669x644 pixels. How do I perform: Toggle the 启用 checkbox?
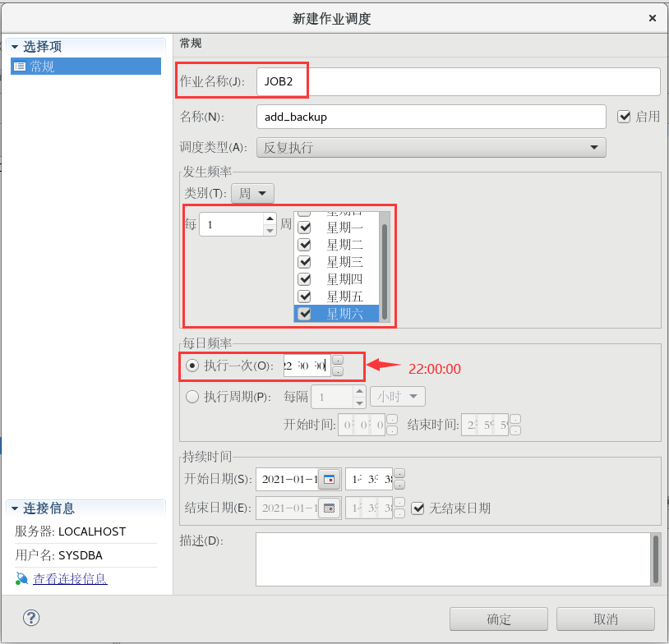[624, 117]
